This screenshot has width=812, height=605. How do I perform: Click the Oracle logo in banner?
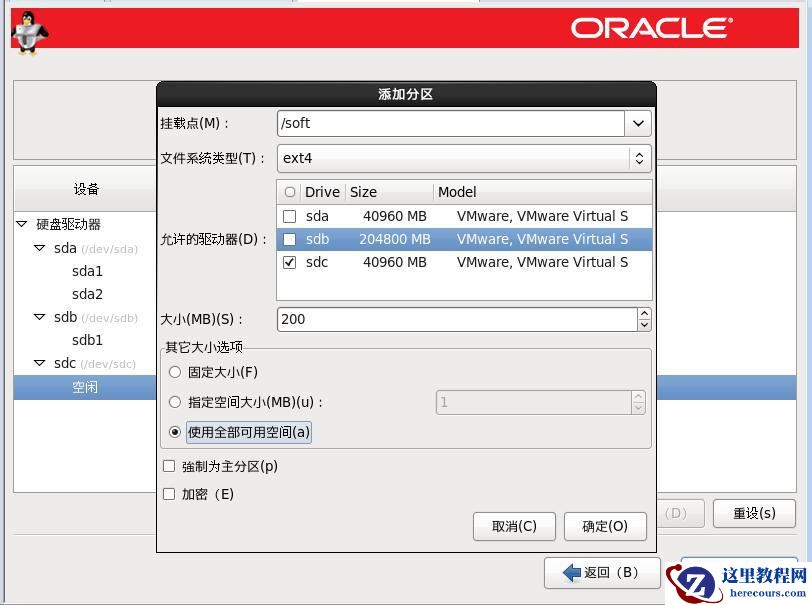pos(651,28)
